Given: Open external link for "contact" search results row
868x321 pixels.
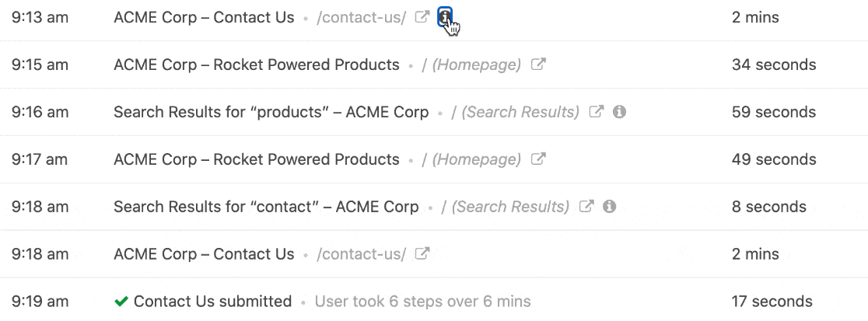Looking at the screenshot, I should tap(587, 207).
